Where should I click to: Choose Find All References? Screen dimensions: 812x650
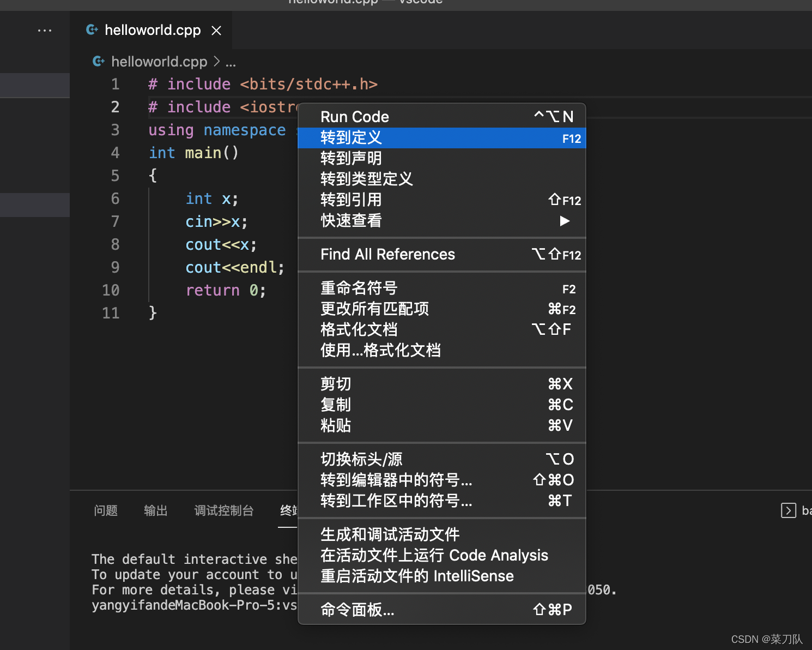[x=442, y=255]
